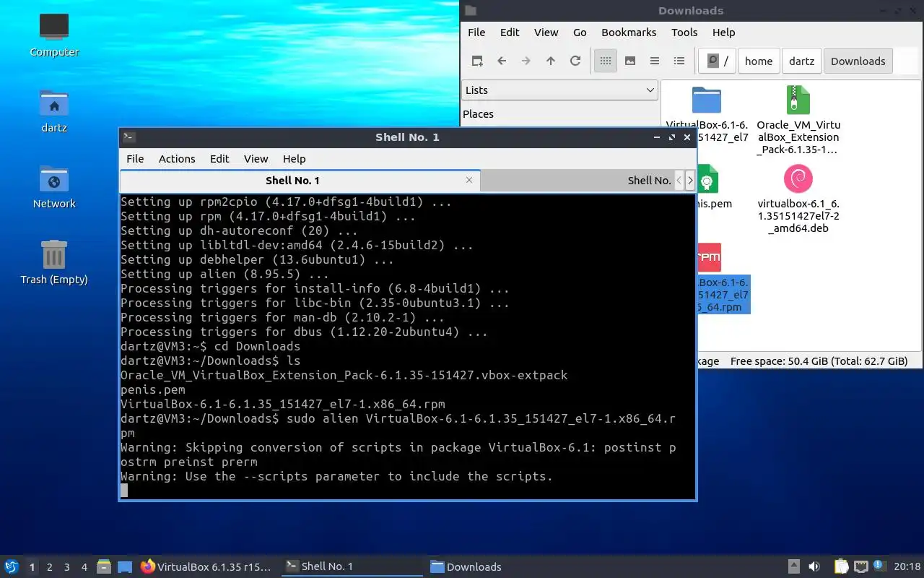Click in terminal output area at cursor

pos(124,491)
